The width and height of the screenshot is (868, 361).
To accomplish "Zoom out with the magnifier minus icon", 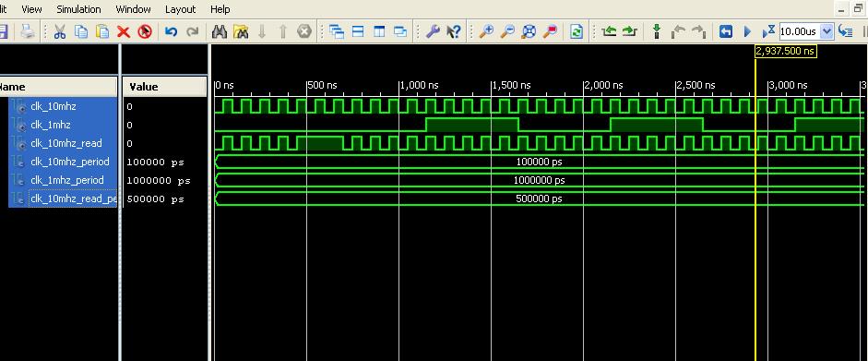I will click(507, 31).
